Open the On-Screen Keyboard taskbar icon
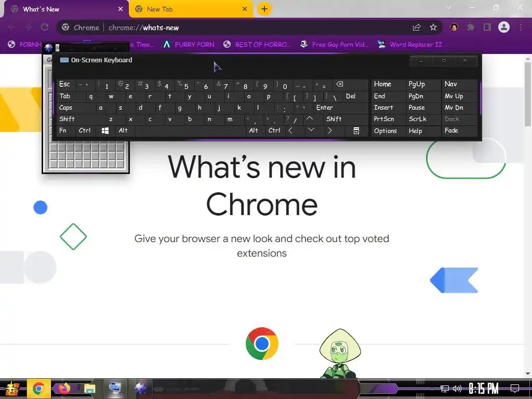The image size is (532, 399). coord(115,389)
